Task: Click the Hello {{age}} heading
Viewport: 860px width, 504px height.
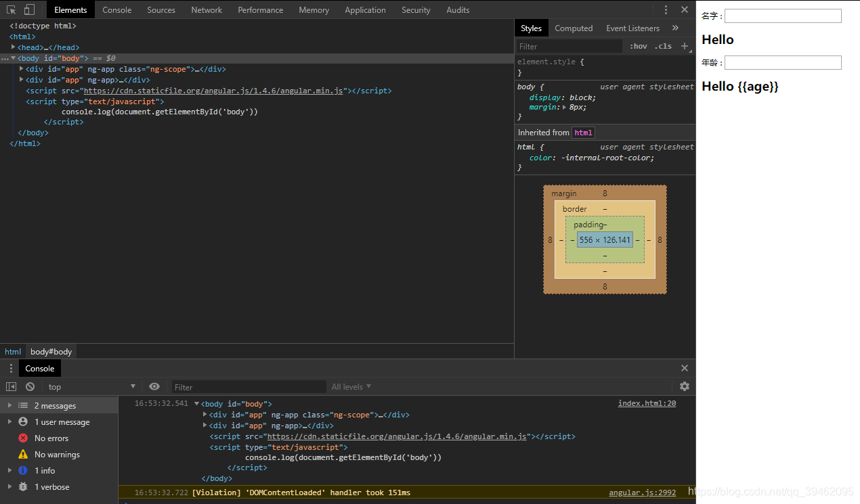Action: pos(740,87)
